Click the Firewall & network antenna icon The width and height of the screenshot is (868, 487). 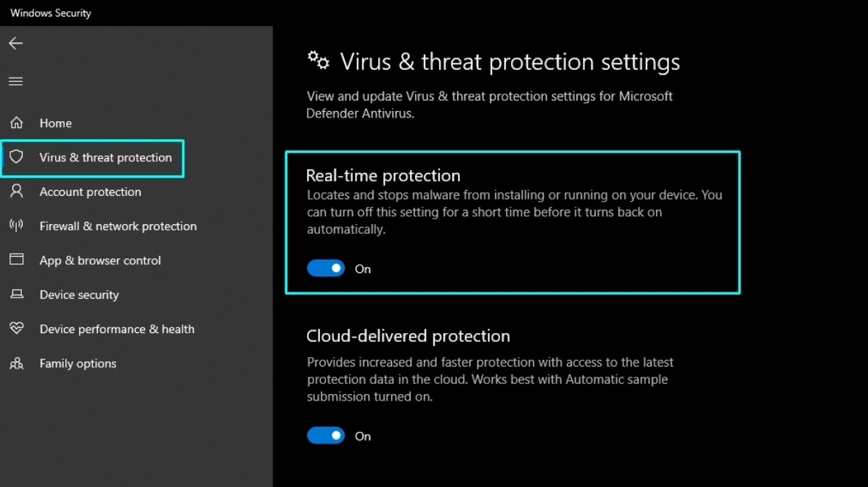point(16,226)
